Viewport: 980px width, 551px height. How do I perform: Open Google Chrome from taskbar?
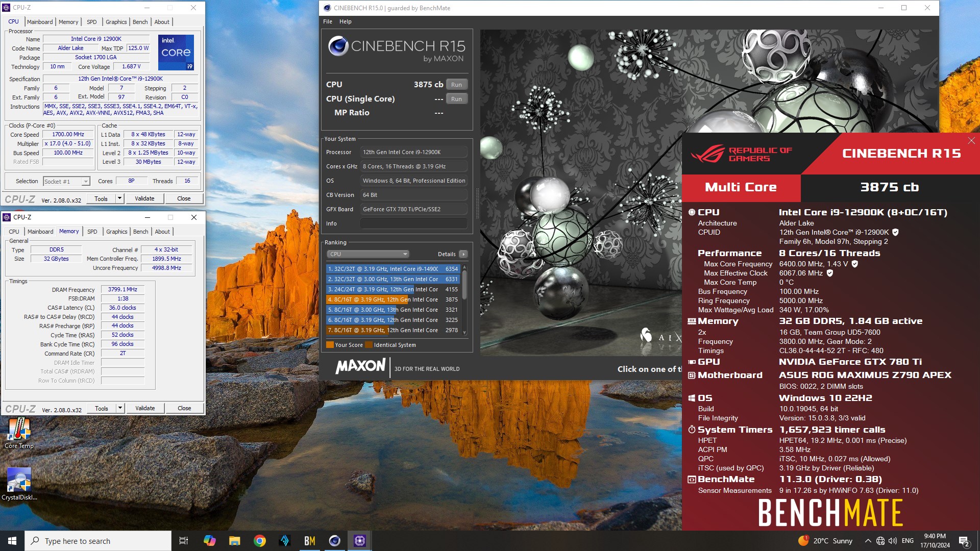[259, 541]
